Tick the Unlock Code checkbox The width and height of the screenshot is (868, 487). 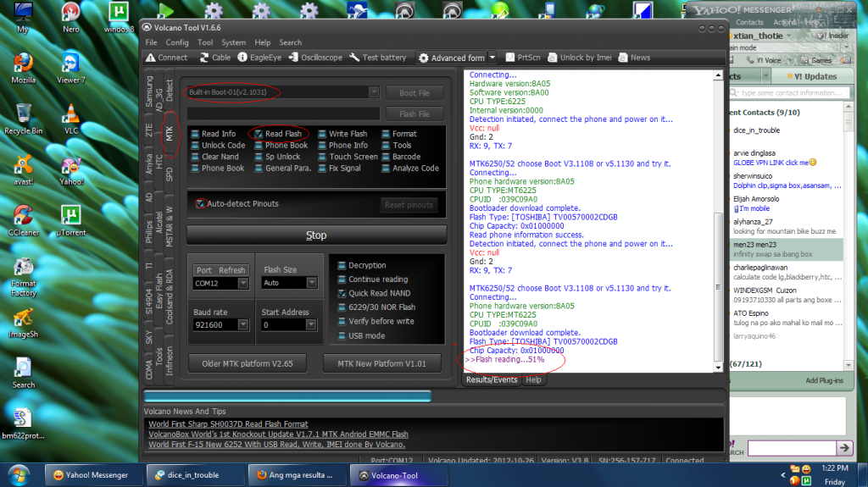[x=195, y=146]
